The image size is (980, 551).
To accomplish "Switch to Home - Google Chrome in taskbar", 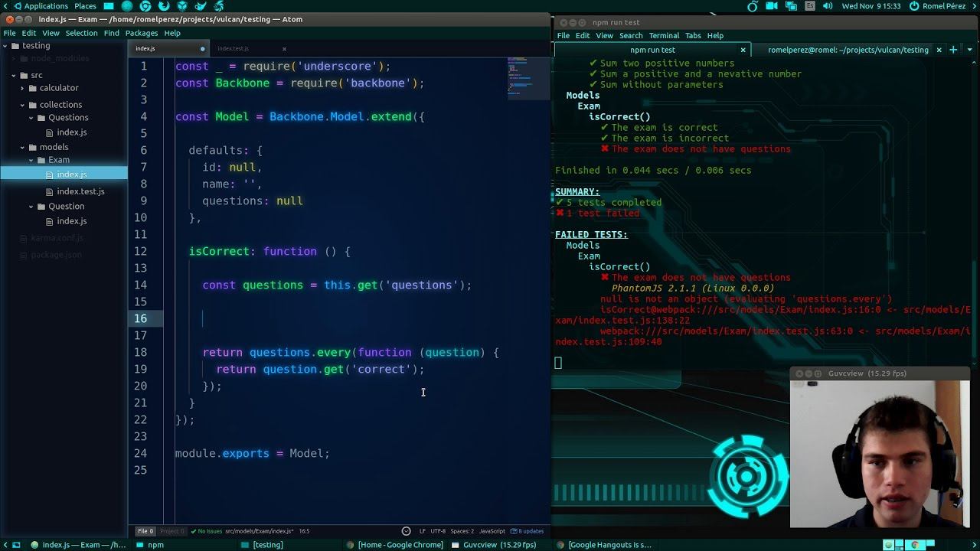I will [x=395, y=545].
